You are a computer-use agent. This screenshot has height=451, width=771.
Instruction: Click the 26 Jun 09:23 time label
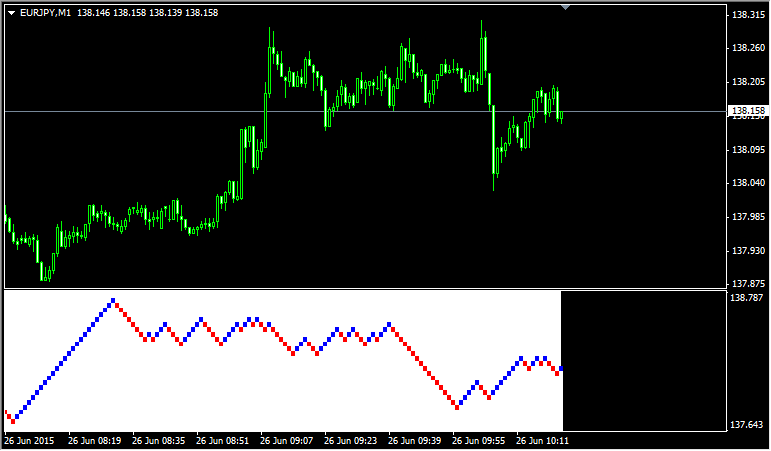[350, 441]
